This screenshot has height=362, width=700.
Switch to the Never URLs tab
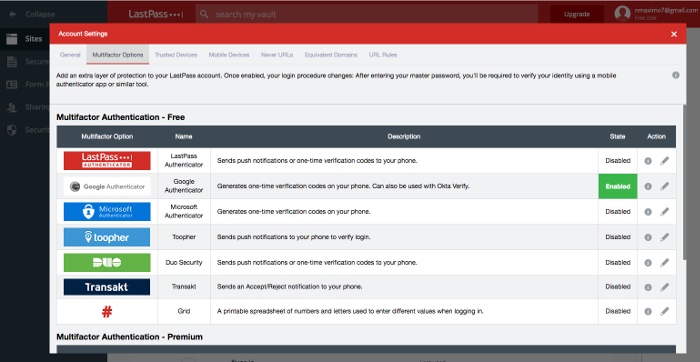[277, 55]
